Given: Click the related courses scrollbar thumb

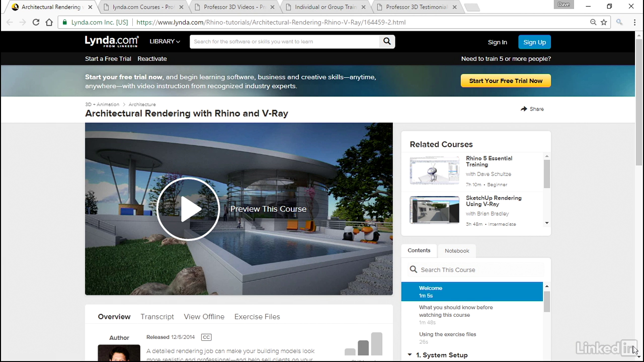Looking at the screenshot, I should tap(547, 174).
